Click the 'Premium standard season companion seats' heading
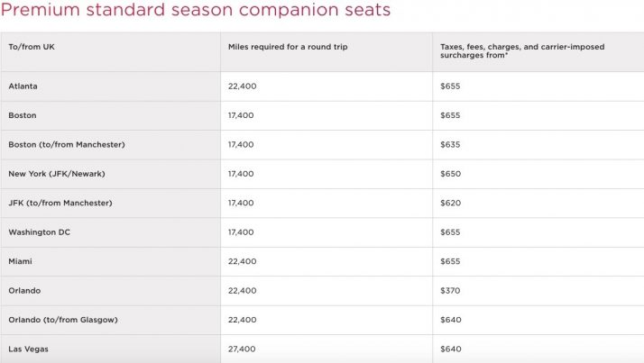Image resolution: width=644 pixels, height=363 pixels. pyautogui.click(x=196, y=12)
